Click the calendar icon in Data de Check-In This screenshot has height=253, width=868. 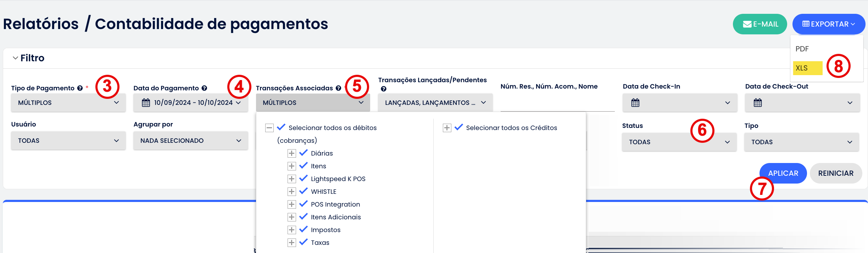coord(635,103)
